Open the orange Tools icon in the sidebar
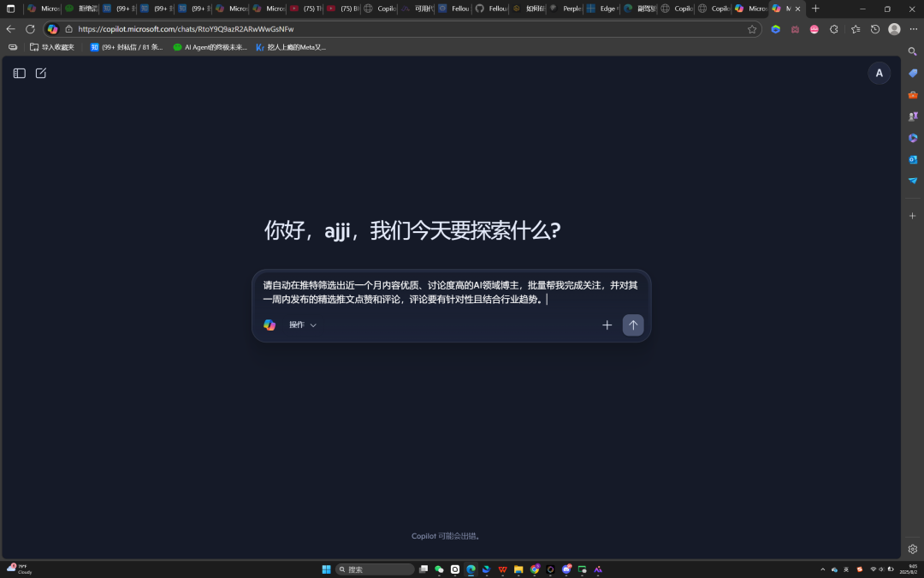 coord(912,95)
